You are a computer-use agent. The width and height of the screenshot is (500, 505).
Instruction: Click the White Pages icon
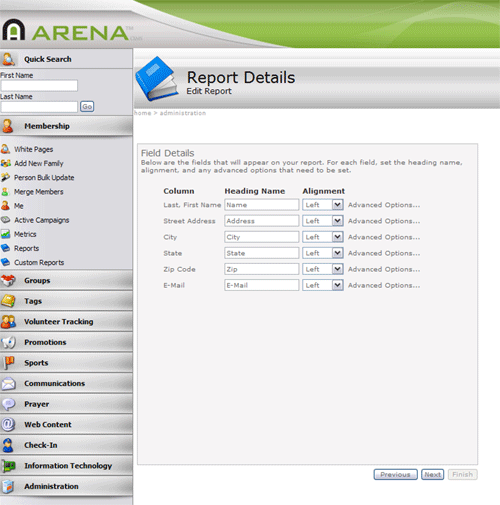tap(5, 149)
